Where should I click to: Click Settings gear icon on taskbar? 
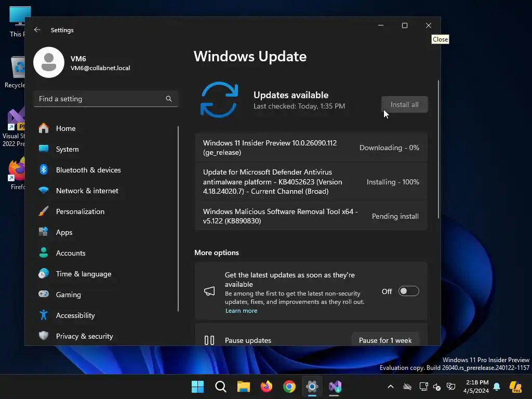[x=312, y=387]
